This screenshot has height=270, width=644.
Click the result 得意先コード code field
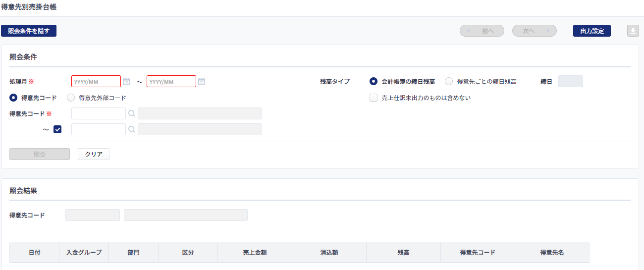(x=93, y=215)
